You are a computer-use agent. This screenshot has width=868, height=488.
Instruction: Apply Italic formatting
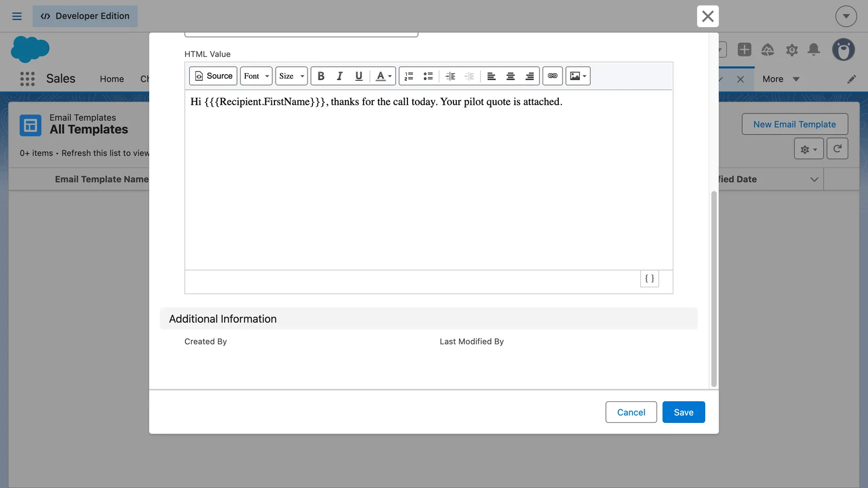(x=340, y=76)
